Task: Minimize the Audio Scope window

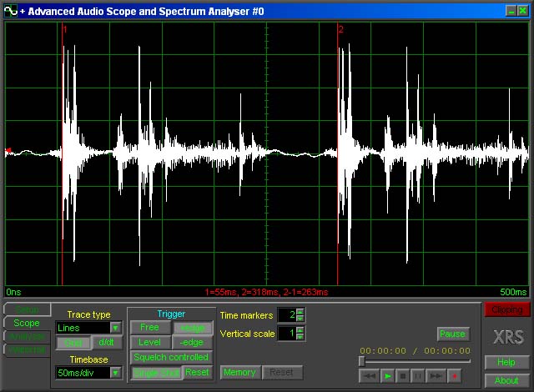Action: pos(511,11)
